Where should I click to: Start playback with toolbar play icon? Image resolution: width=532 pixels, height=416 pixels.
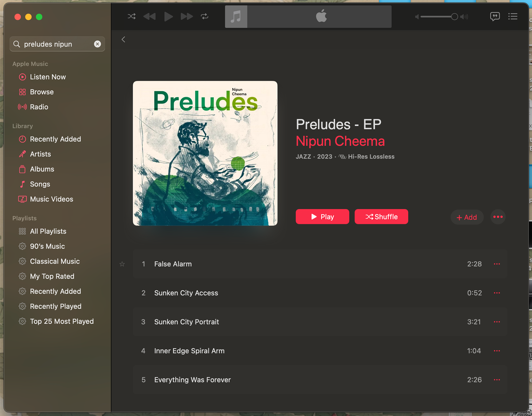pos(168,16)
